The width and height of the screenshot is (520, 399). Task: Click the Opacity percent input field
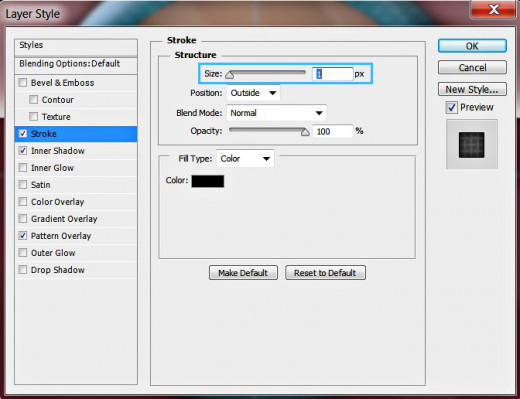[x=332, y=131]
